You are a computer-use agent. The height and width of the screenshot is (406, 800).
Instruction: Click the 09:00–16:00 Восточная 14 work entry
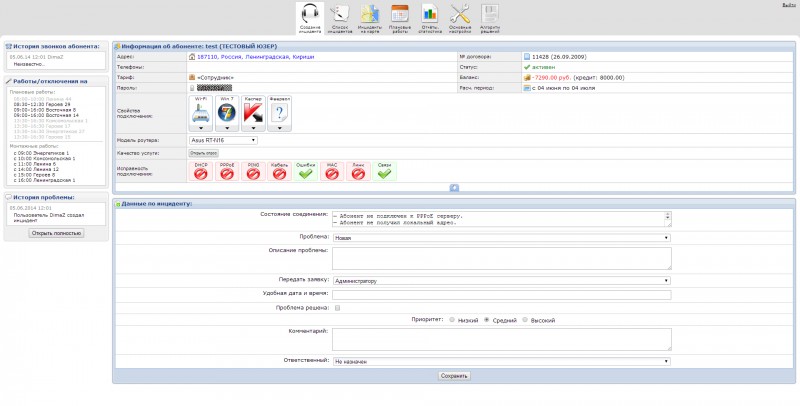pos(46,115)
